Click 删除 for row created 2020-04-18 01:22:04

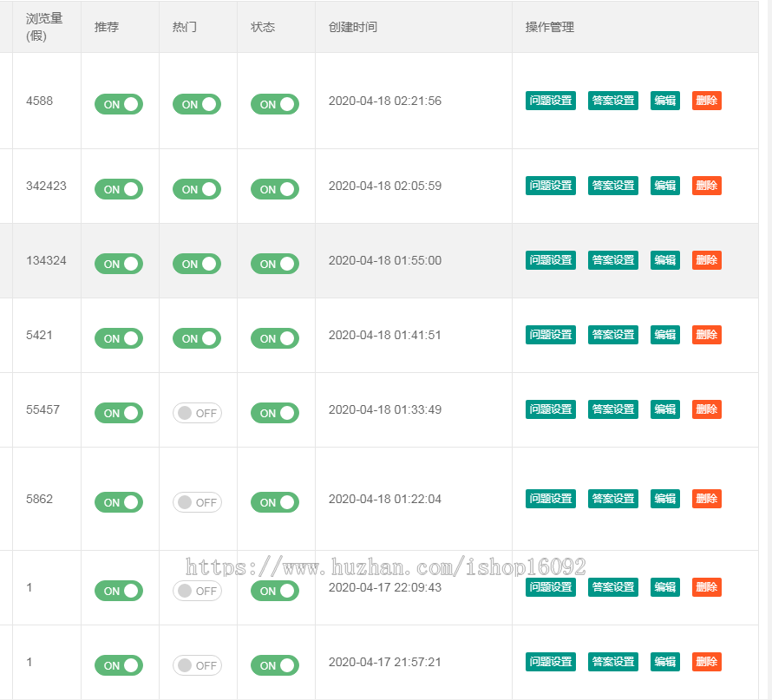[706, 499]
